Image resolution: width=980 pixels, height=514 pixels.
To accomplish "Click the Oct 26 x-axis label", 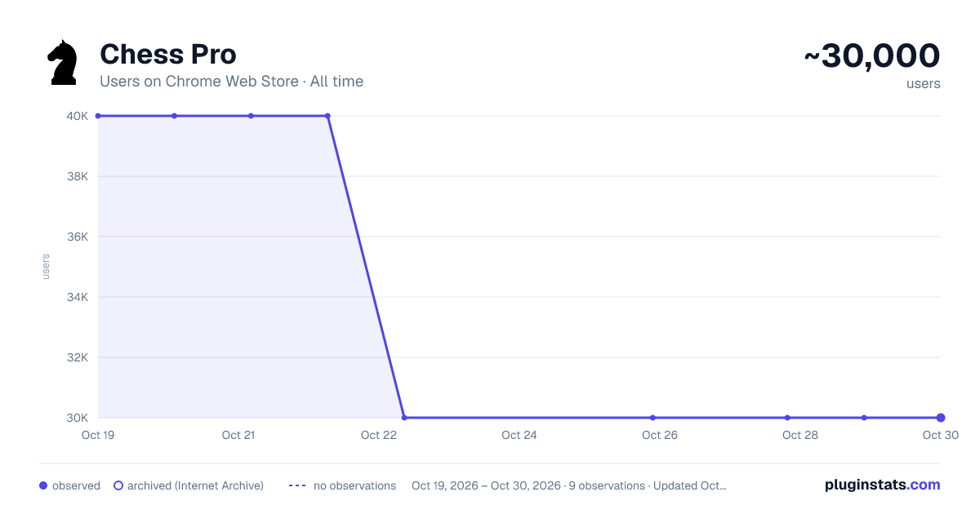I will point(660,435).
